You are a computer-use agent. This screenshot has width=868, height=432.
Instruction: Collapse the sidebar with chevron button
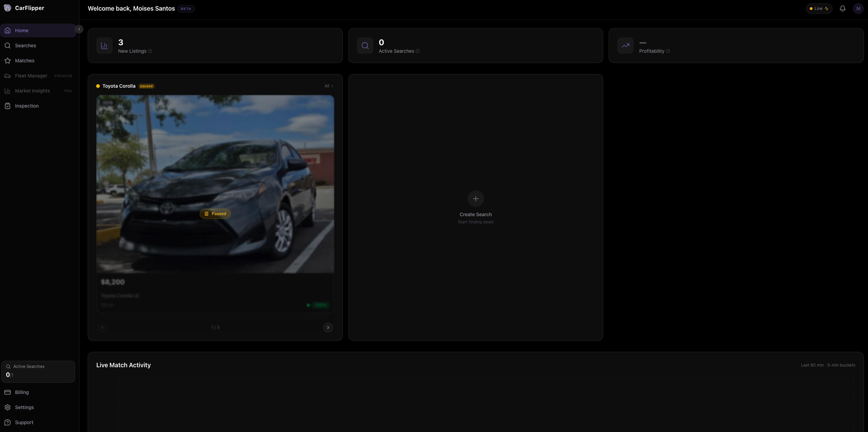(x=79, y=29)
